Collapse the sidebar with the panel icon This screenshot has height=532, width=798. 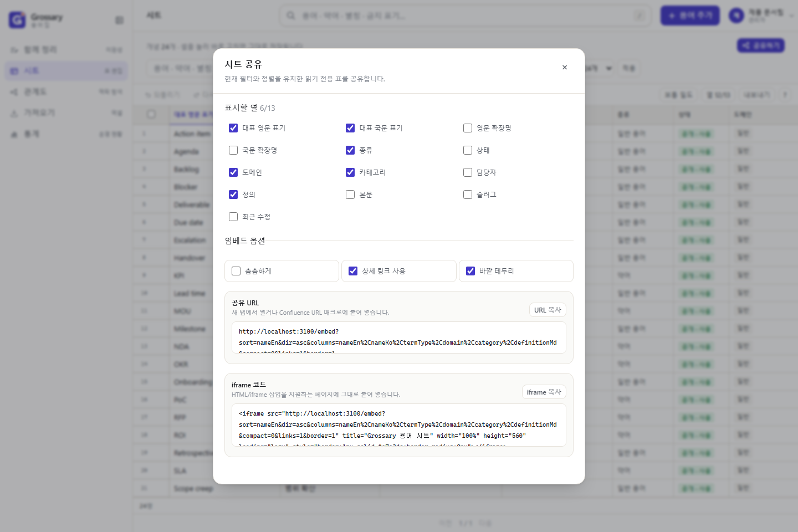(119, 21)
